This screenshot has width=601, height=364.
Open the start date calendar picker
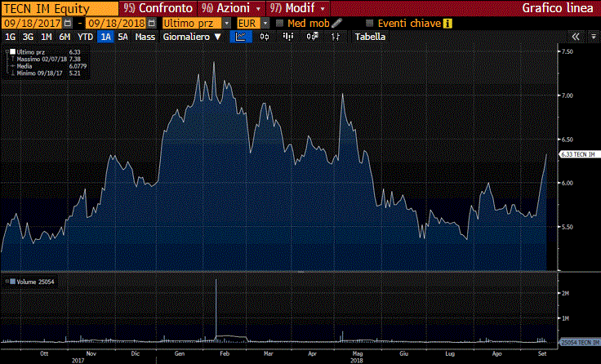[68, 24]
